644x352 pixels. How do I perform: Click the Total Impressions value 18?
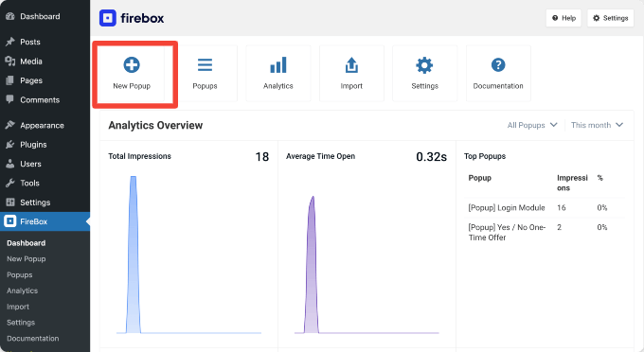(262, 157)
